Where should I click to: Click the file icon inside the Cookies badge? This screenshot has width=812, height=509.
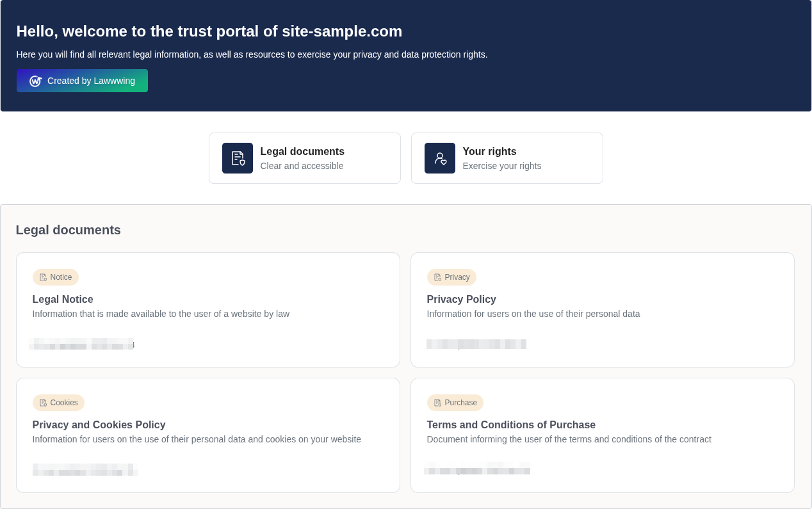42,402
